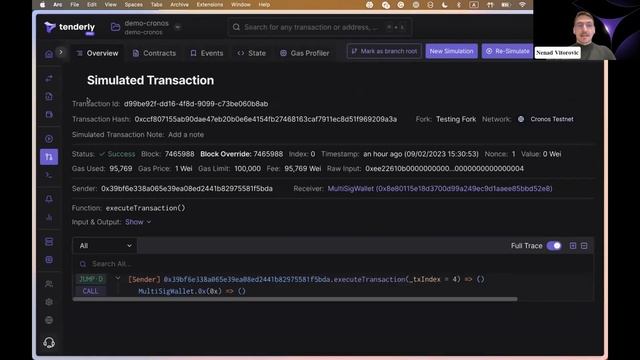Click the Re-Simulate button

(x=507, y=51)
